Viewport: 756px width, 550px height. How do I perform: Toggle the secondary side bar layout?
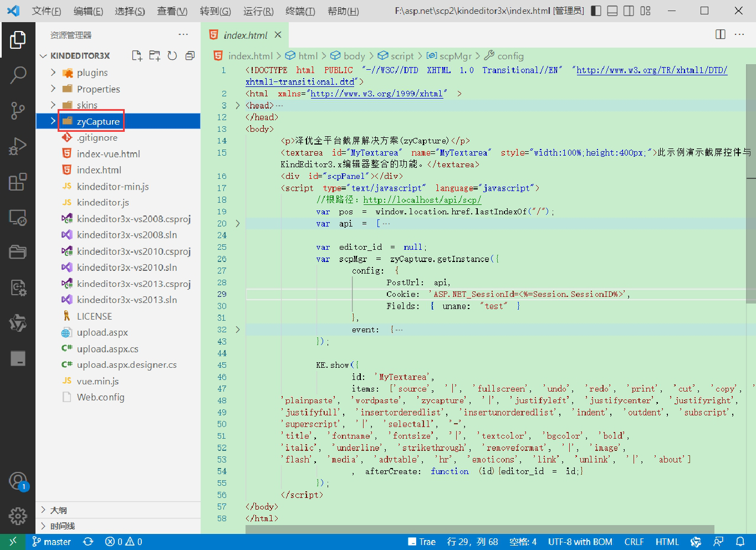point(629,11)
